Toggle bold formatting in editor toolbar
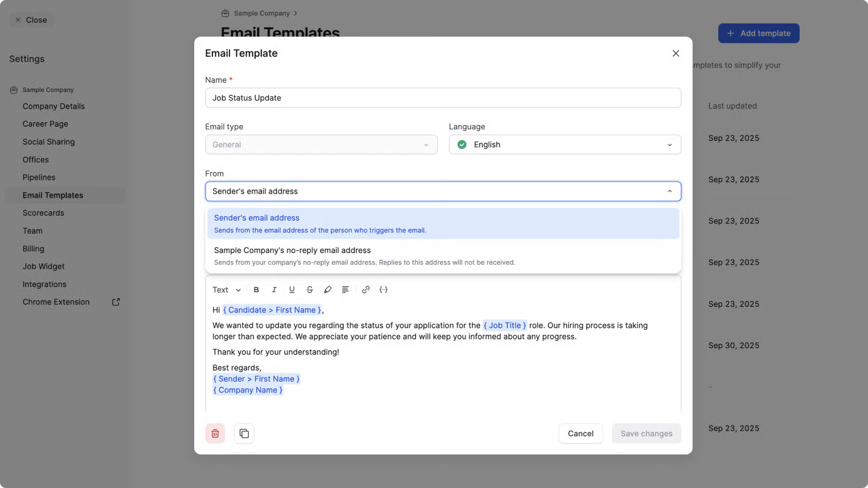The height and width of the screenshot is (488, 868). [x=256, y=290]
